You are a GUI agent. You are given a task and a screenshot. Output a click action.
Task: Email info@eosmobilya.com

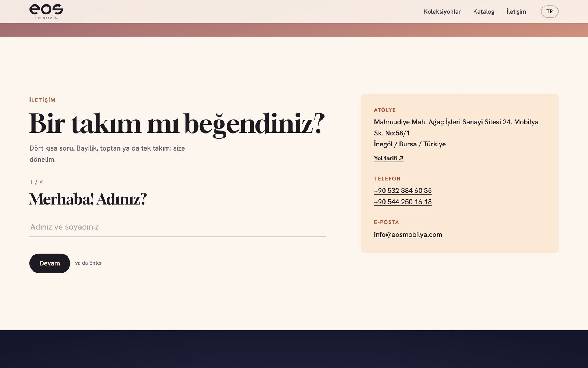(x=408, y=234)
